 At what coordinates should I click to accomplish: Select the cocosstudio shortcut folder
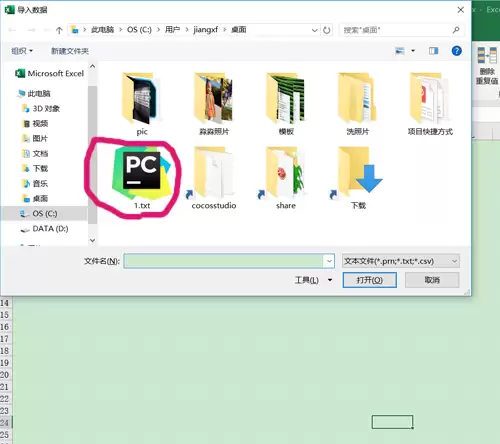click(x=213, y=178)
